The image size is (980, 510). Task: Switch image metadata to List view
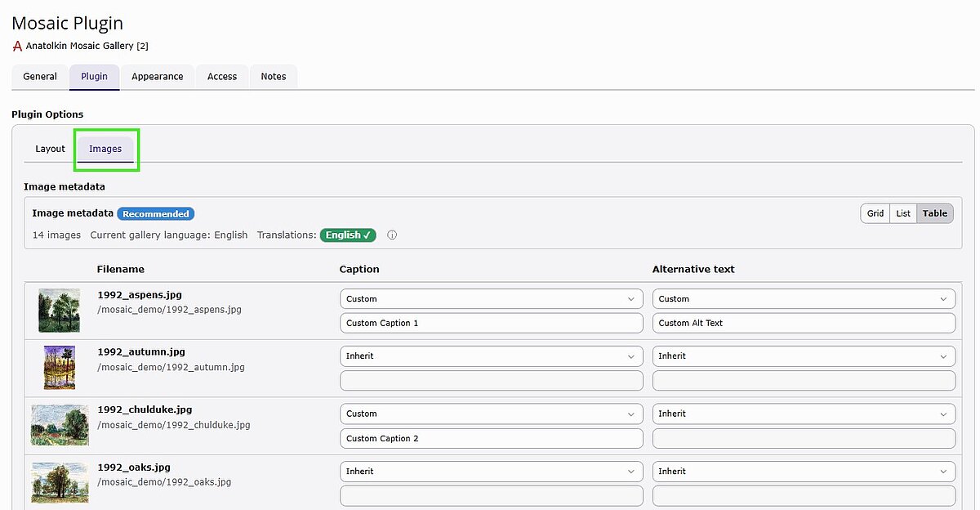[903, 213]
